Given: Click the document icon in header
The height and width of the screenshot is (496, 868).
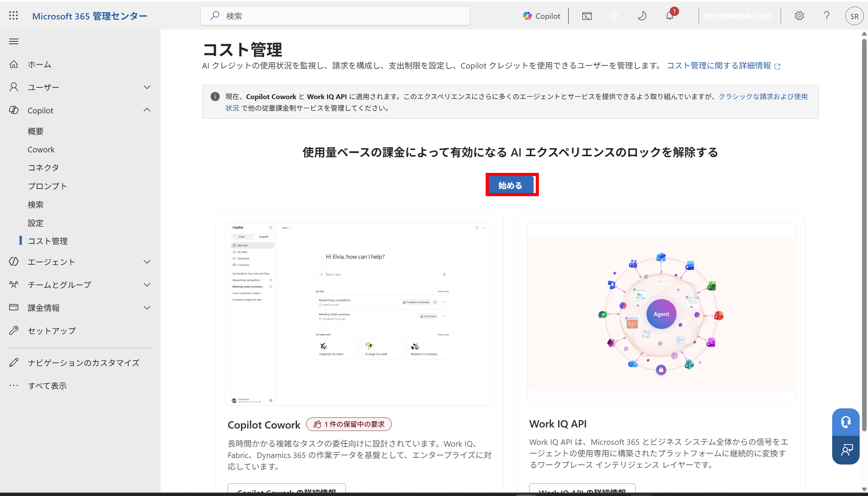Looking at the screenshot, I should pyautogui.click(x=614, y=16).
